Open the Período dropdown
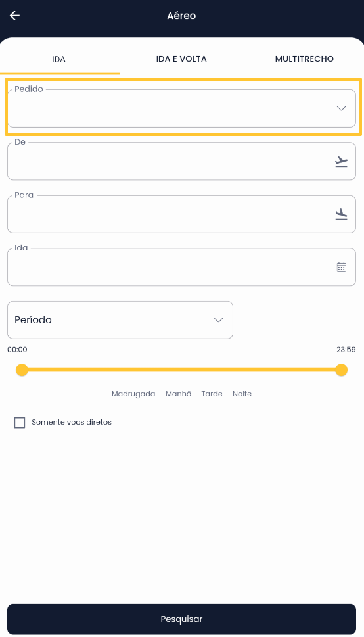Image resolution: width=364 pixels, height=637 pixels. (x=120, y=320)
